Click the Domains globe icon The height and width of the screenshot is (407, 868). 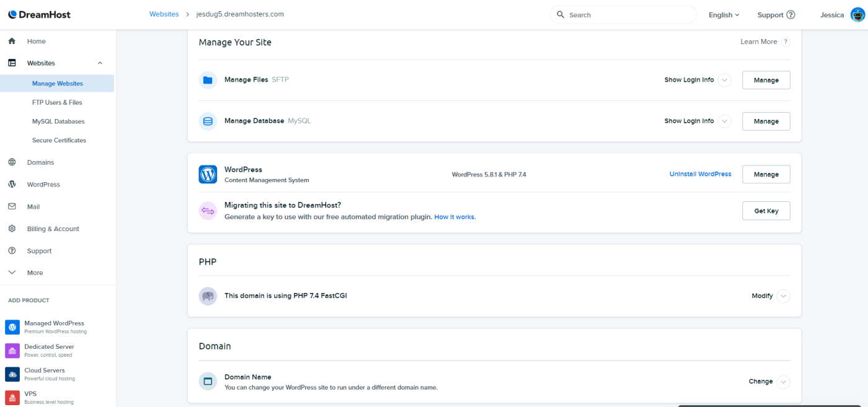(x=12, y=162)
